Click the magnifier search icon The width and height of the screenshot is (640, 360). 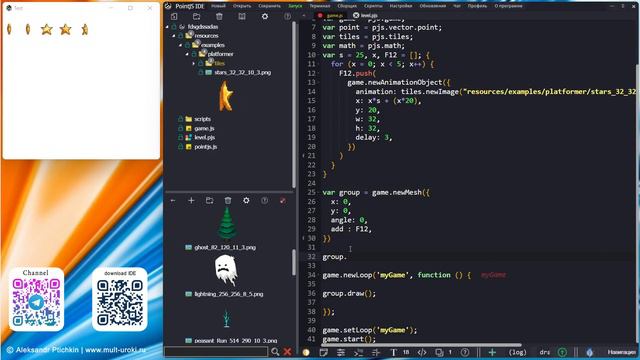275,351
